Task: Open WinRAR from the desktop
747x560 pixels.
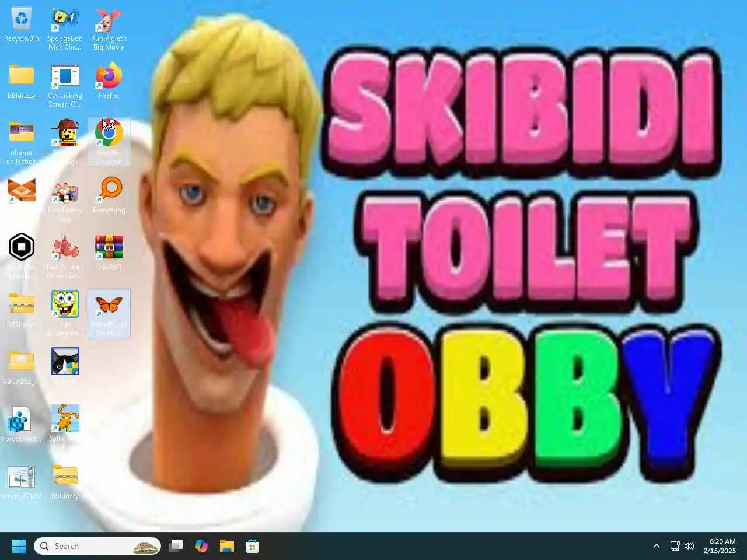Action: pos(109,253)
